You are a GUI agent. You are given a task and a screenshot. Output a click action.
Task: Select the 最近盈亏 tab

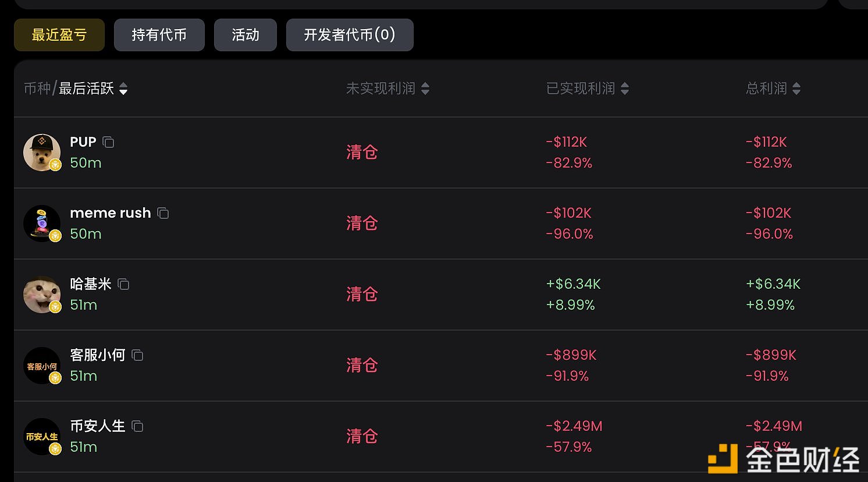point(59,35)
